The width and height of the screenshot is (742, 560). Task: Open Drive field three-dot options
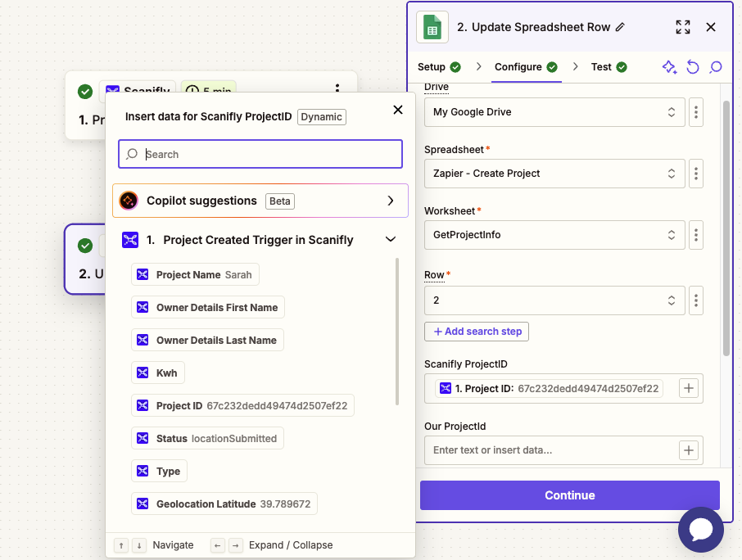tap(696, 112)
